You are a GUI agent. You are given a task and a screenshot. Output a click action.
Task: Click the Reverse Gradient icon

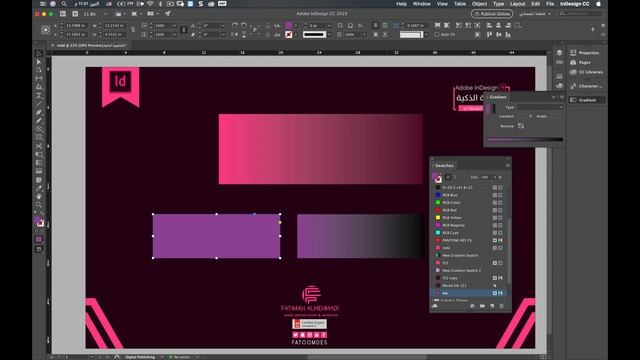(x=521, y=126)
